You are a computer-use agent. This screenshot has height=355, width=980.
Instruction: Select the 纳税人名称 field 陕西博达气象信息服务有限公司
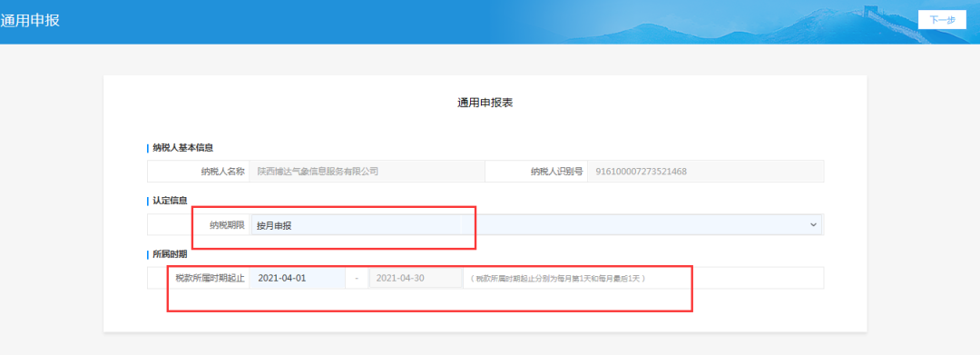coord(367,172)
